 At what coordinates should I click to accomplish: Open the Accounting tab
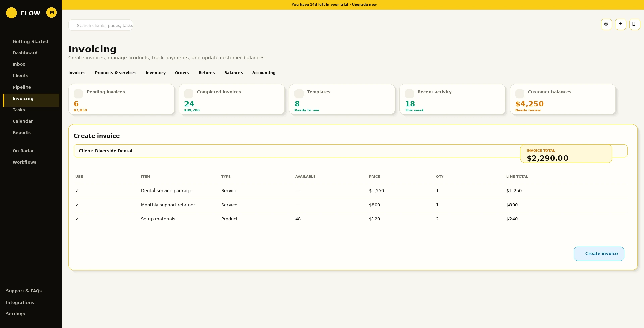click(264, 73)
